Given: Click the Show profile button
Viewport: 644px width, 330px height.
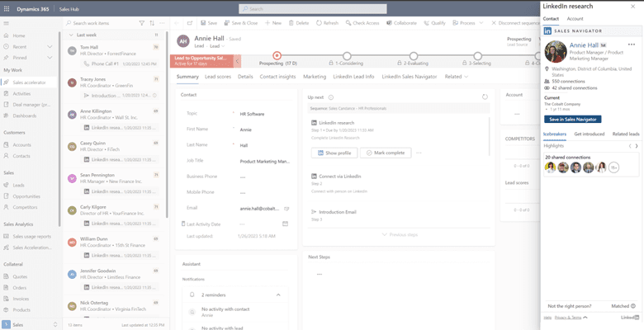Looking at the screenshot, I should click(334, 153).
